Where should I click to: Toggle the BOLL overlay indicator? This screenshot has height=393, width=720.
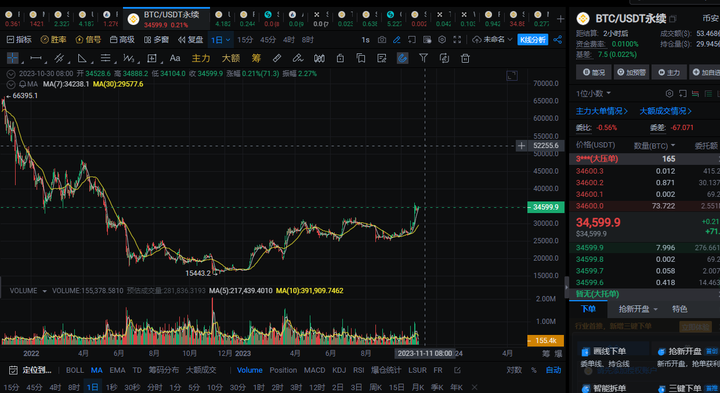click(x=75, y=370)
